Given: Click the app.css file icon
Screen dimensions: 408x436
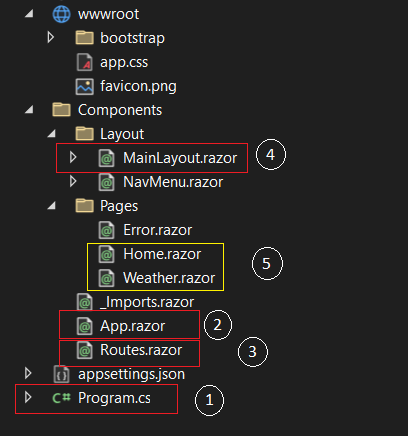Looking at the screenshot, I should (84, 62).
